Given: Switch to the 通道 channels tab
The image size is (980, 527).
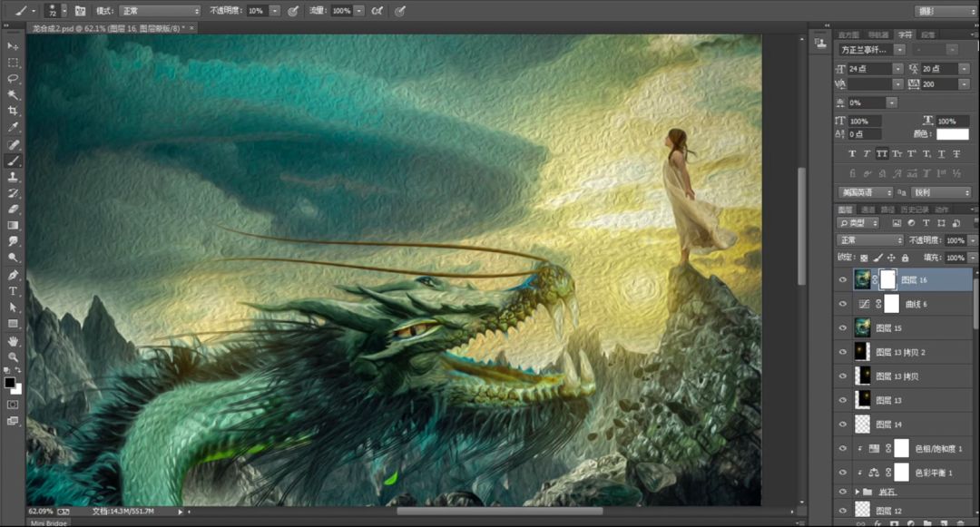Looking at the screenshot, I should tap(867, 210).
